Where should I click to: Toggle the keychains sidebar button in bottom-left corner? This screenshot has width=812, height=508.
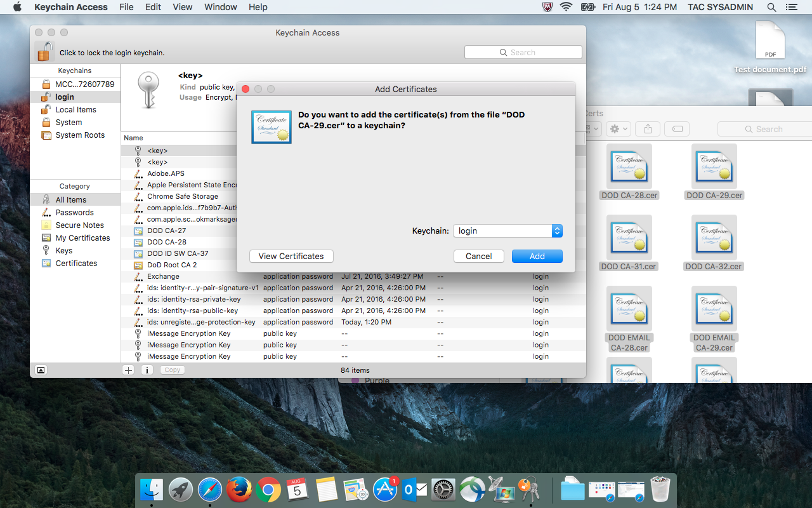41,370
